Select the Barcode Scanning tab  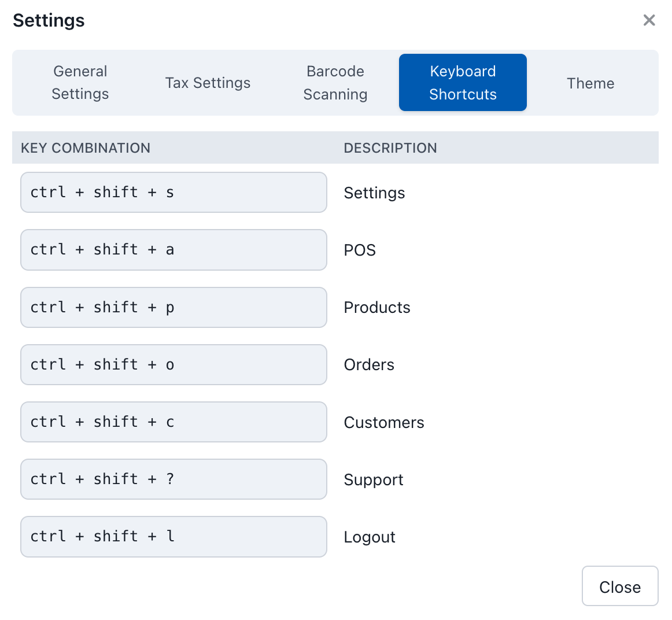[x=335, y=83]
